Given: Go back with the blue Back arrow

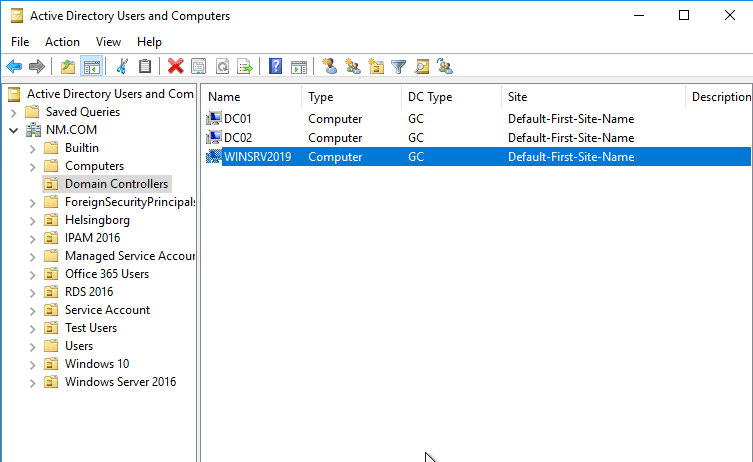Looking at the screenshot, I should [14, 66].
